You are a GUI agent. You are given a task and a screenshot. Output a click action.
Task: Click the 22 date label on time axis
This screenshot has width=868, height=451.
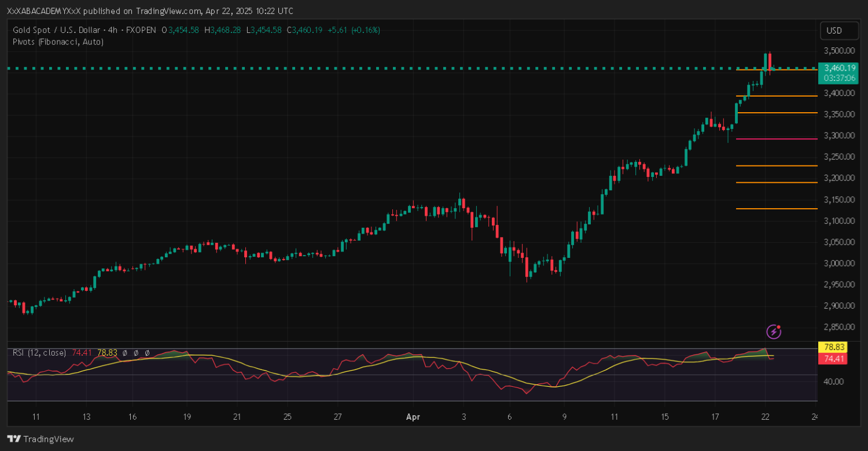point(765,417)
